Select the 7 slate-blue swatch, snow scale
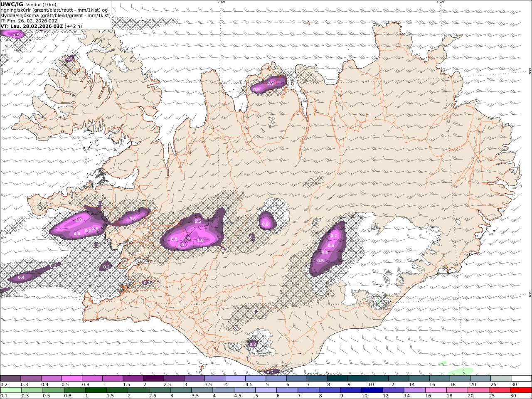The height and width of the screenshot is (399, 532). point(317,378)
